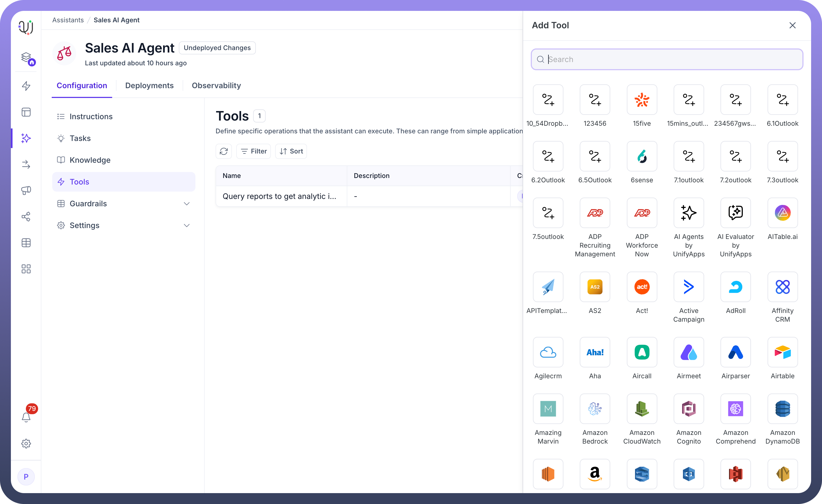This screenshot has width=822, height=504.
Task: Pick the ADP Recruiting Management tool
Action: 594,213
